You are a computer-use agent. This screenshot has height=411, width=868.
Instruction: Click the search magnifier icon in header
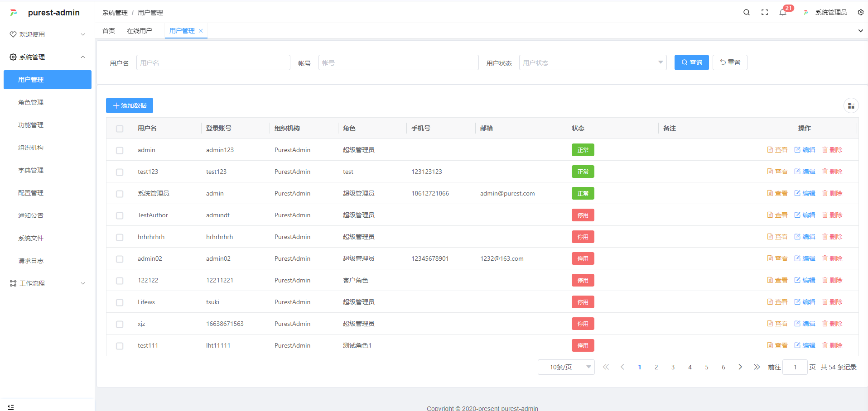click(x=747, y=12)
